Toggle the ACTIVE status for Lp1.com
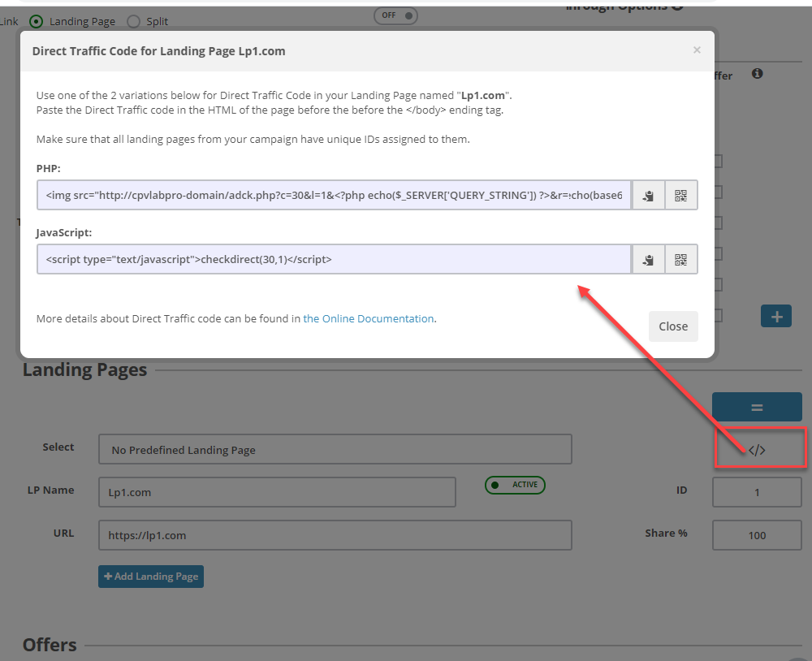The height and width of the screenshot is (661, 812). point(515,484)
